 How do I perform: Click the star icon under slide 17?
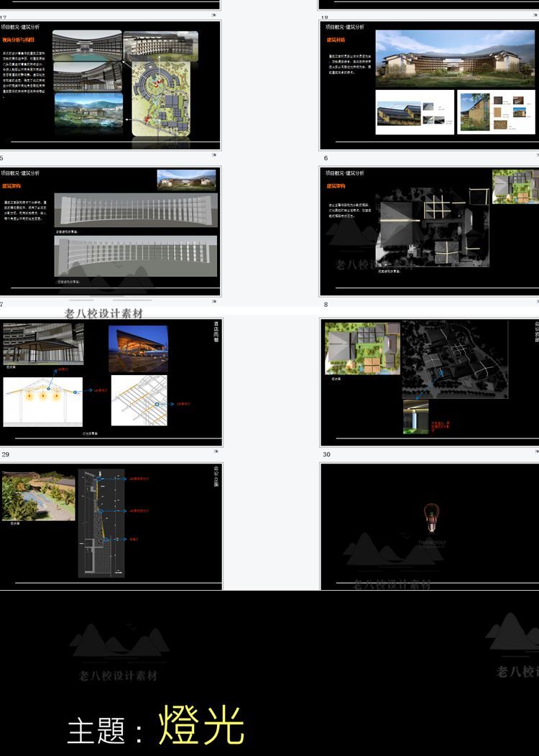click(214, 14)
